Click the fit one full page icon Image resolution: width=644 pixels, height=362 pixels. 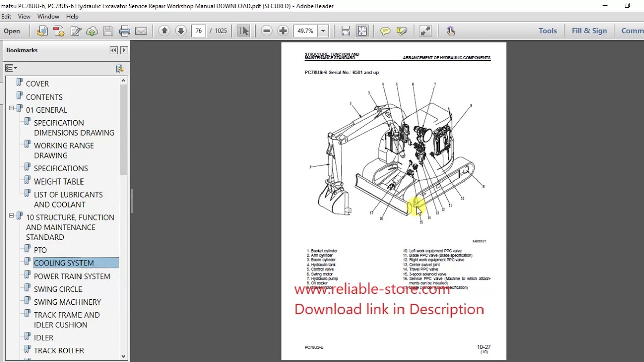click(362, 31)
